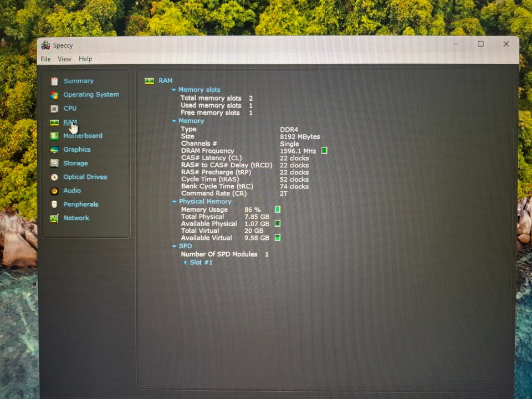The height and width of the screenshot is (399, 532).
Task: Click the 52 clocks cycle time value
Action: pyautogui.click(x=294, y=180)
